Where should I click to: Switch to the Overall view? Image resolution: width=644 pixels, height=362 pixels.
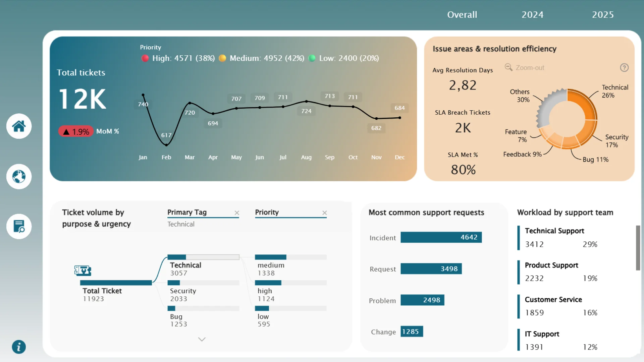[x=462, y=15]
